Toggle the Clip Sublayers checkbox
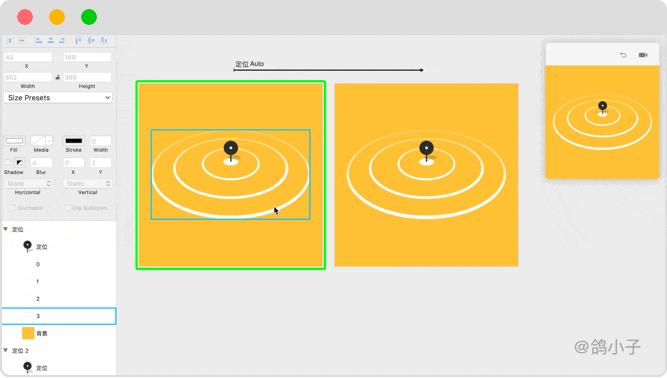Image resolution: width=667 pixels, height=378 pixels. [x=68, y=208]
